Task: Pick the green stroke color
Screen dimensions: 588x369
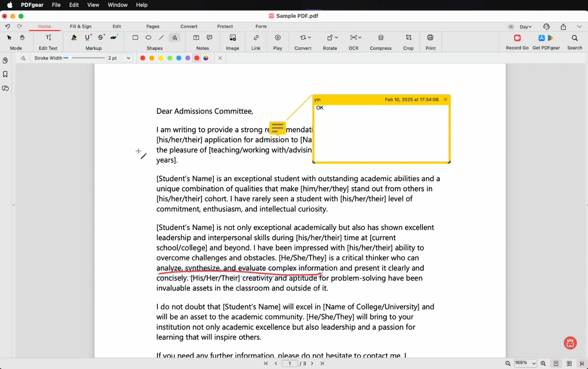Action: 170,58
